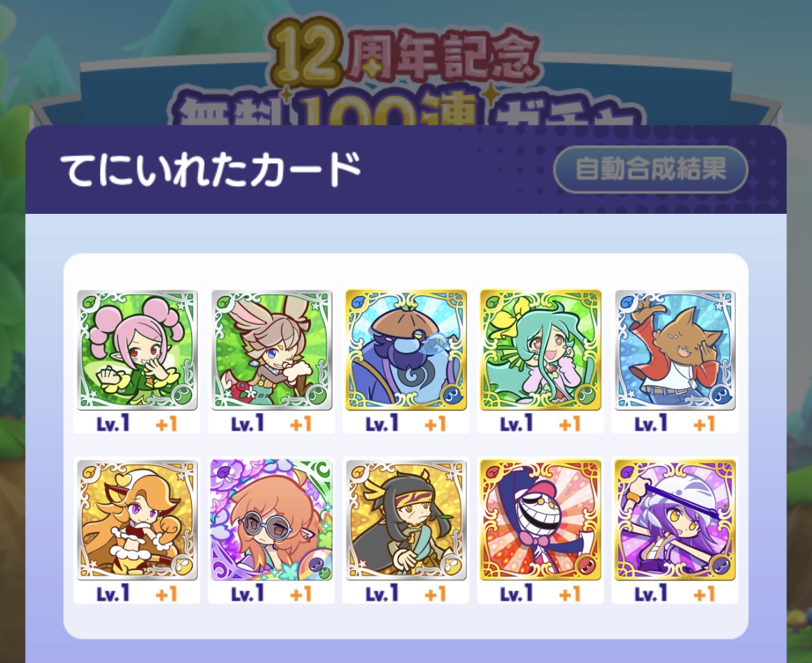
Task: Click purple puyo icon on cap girl card
Action: [x=720, y=565]
